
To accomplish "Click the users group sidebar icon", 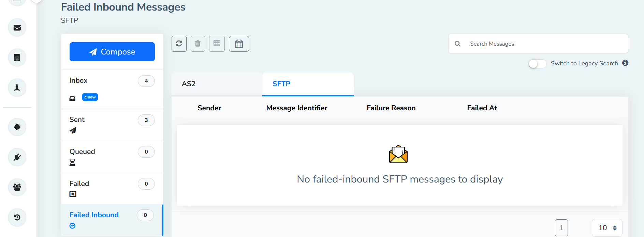I will click(x=17, y=187).
